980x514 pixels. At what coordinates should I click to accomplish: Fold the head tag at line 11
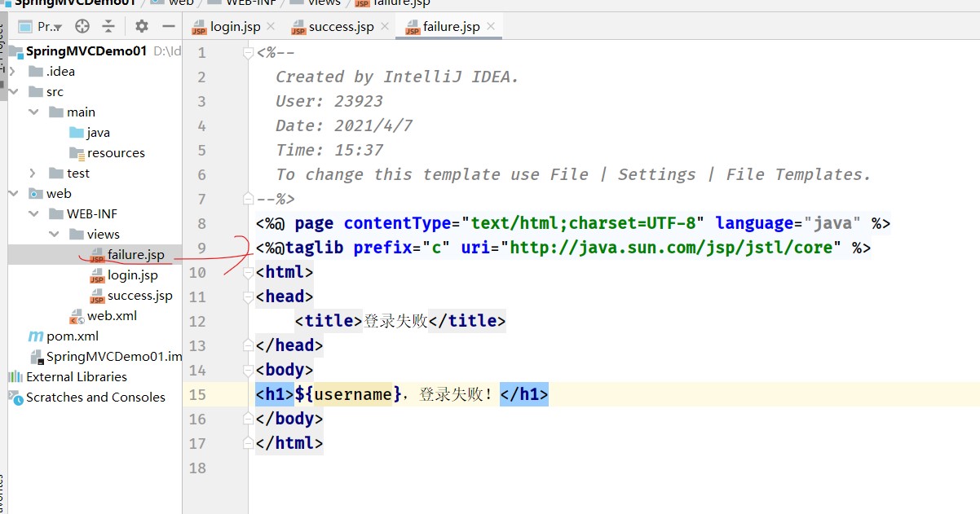point(249,297)
